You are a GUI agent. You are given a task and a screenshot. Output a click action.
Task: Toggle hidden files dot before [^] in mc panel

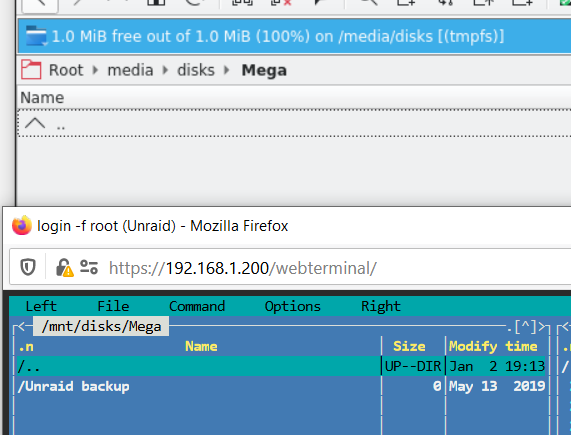click(509, 330)
